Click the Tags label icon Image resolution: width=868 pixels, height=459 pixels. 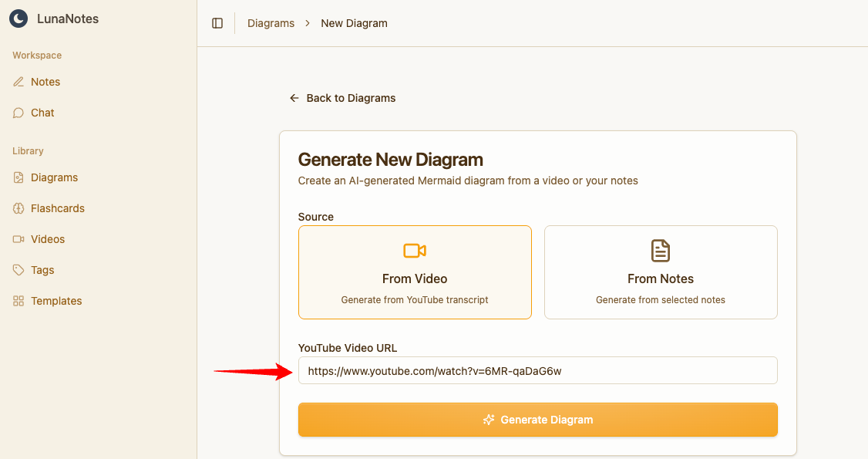[x=19, y=270]
